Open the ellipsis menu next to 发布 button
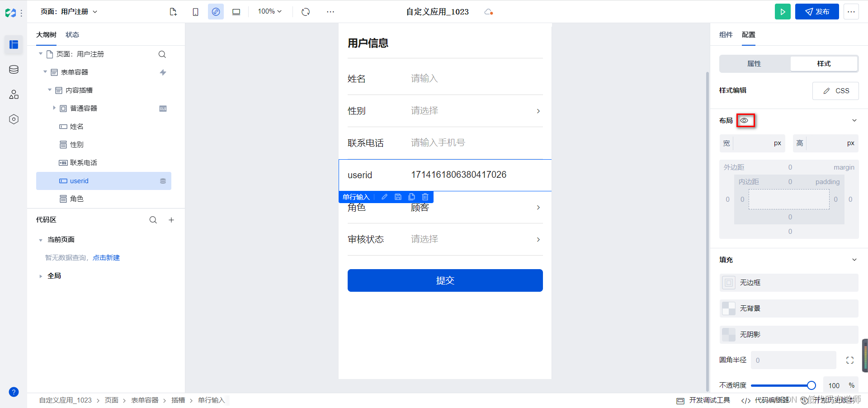Viewport: 868px width, 408px height. (x=851, y=12)
